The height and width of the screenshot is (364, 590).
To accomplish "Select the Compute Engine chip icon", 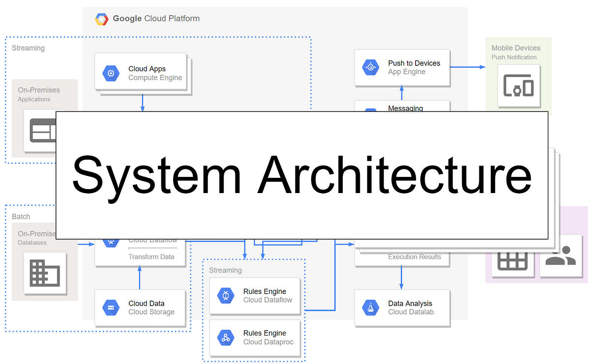I will [111, 73].
